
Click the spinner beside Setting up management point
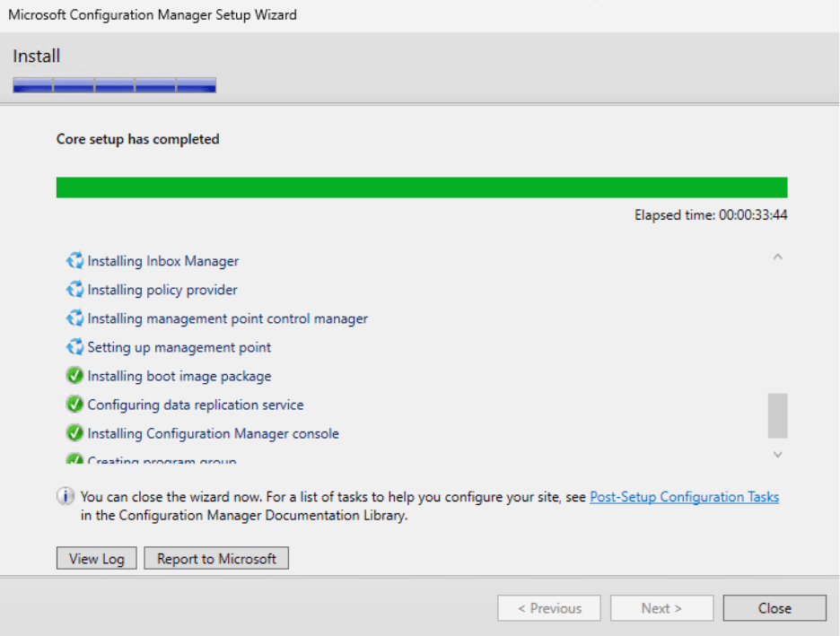click(x=76, y=347)
